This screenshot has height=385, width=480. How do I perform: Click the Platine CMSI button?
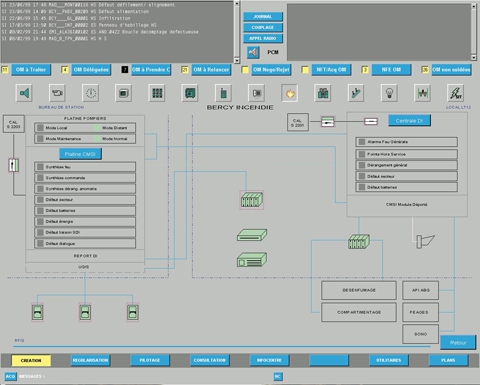point(80,154)
